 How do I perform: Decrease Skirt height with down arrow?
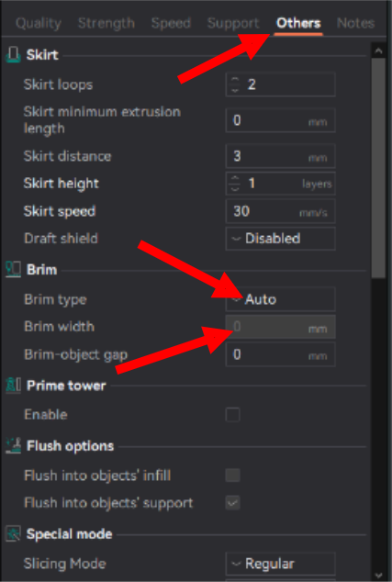click(x=235, y=188)
